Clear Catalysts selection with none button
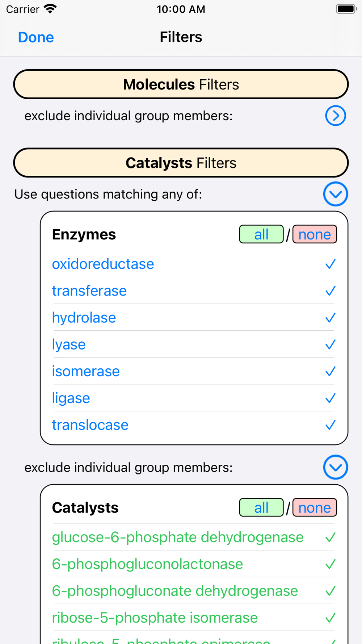This screenshot has width=362, height=644. [x=315, y=507]
